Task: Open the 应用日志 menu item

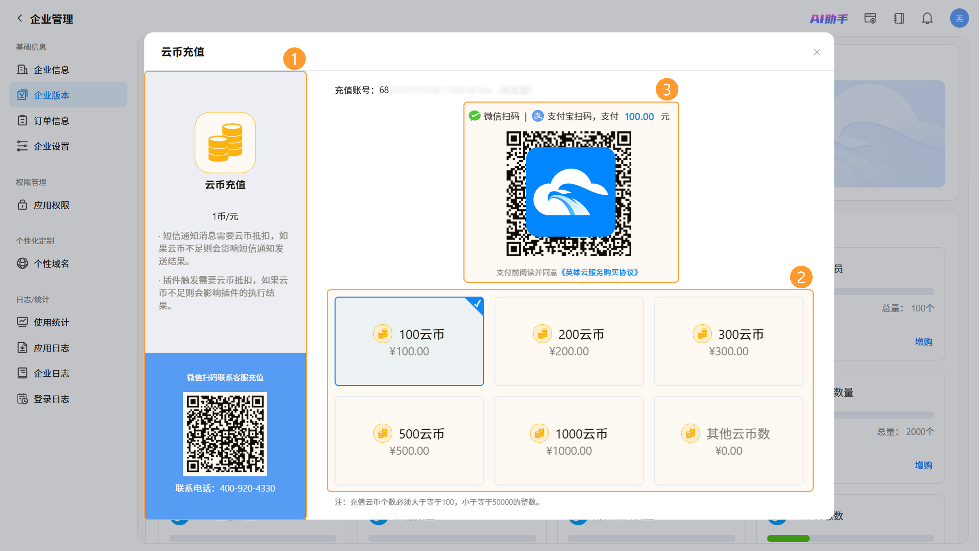Action: click(x=68, y=347)
